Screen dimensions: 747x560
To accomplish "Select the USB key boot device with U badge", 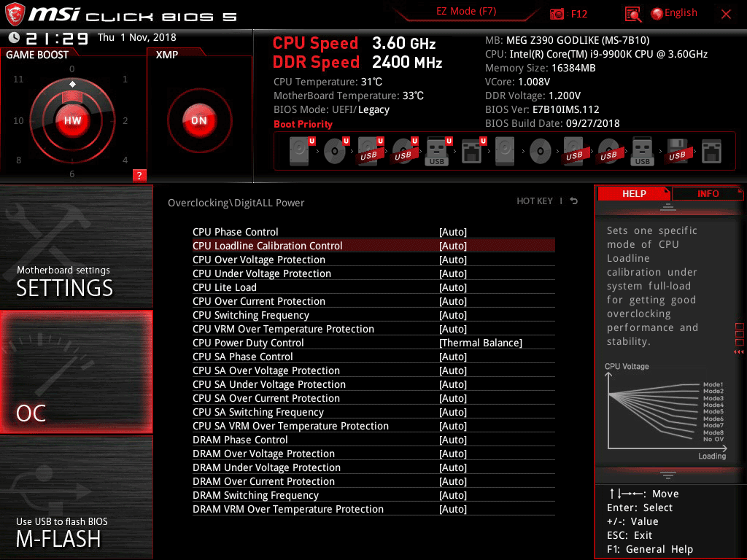I will [438, 151].
